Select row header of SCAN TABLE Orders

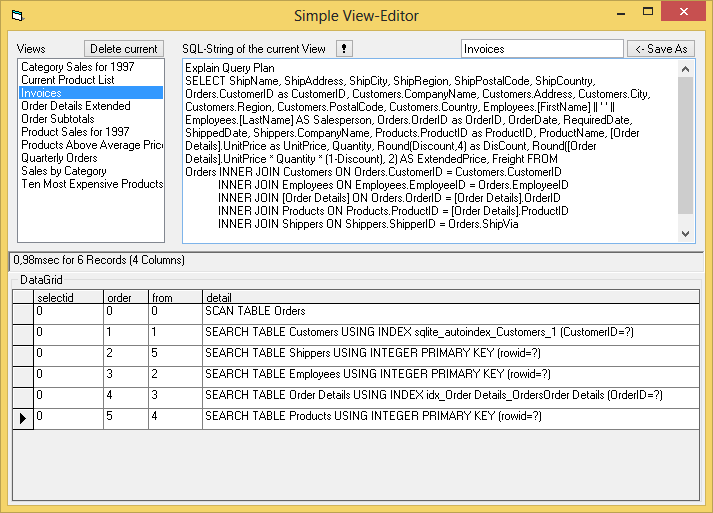[x=22, y=312]
